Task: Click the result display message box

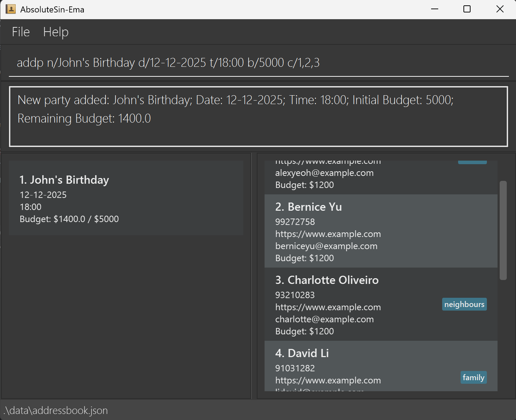Action: pos(259,116)
